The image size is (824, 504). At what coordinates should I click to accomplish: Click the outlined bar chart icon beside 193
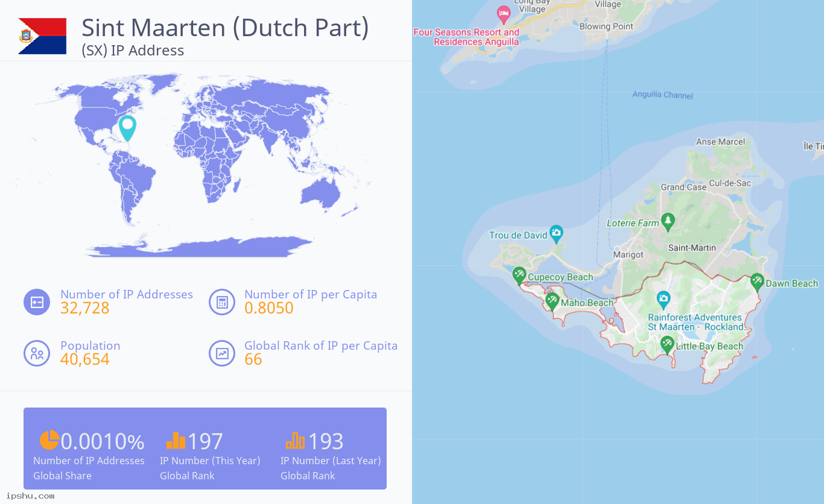[x=296, y=440]
